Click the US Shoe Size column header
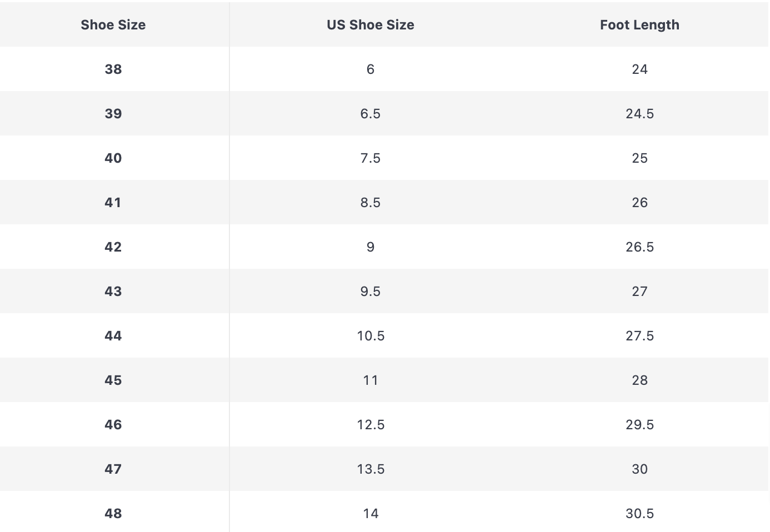Screen dimensions: 770x532 (371, 25)
